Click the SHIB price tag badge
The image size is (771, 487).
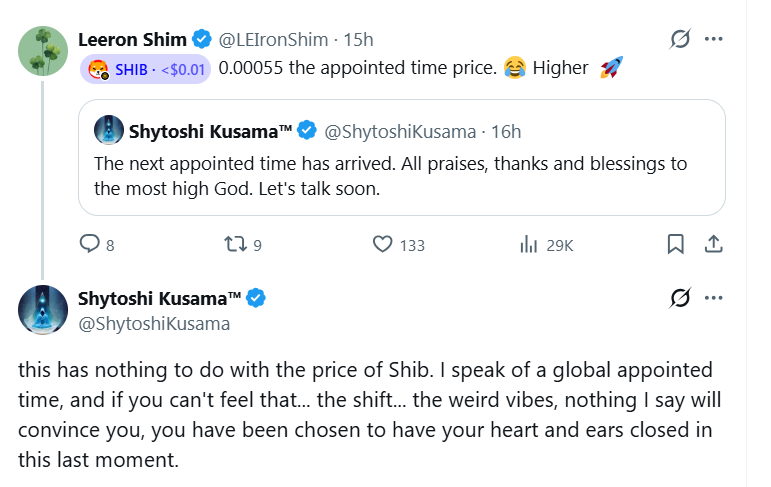(145, 69)
